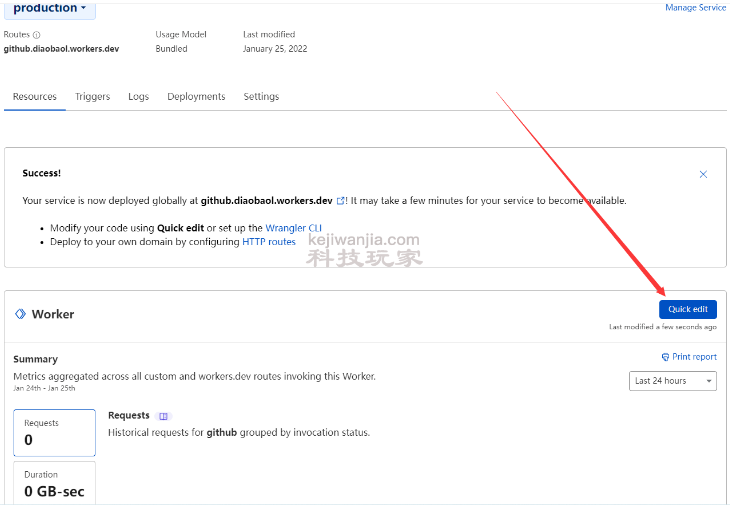
Task: Go to the Logs tab
Action: click(138, 97)
